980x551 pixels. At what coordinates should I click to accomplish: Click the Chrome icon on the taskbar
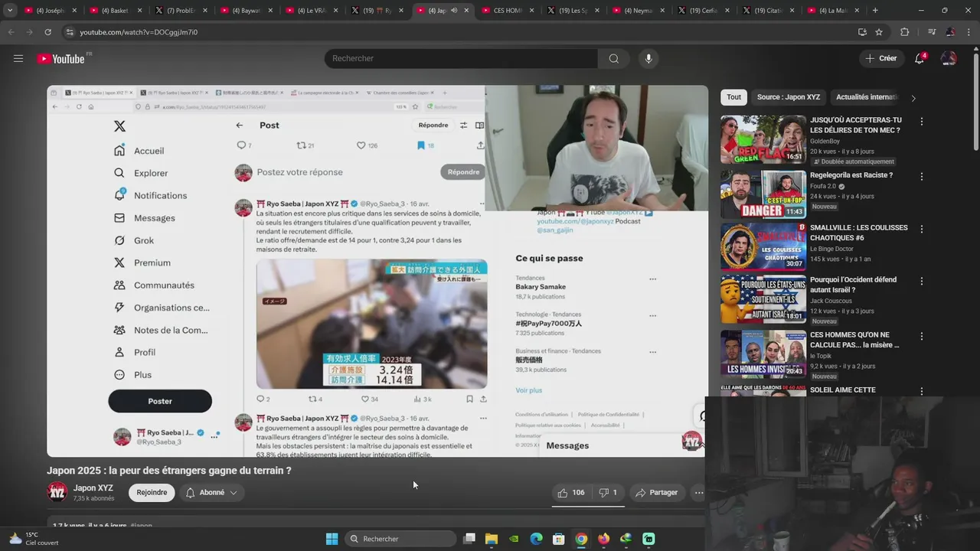(582, 539)
